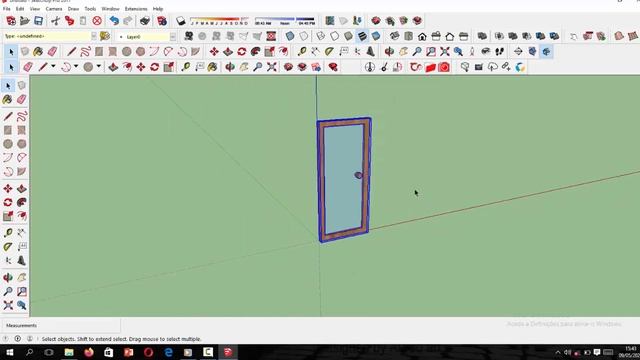Screen dimensions: 640x360
Task: Create a new model with New icon
Action: click(x=11, y=21)
